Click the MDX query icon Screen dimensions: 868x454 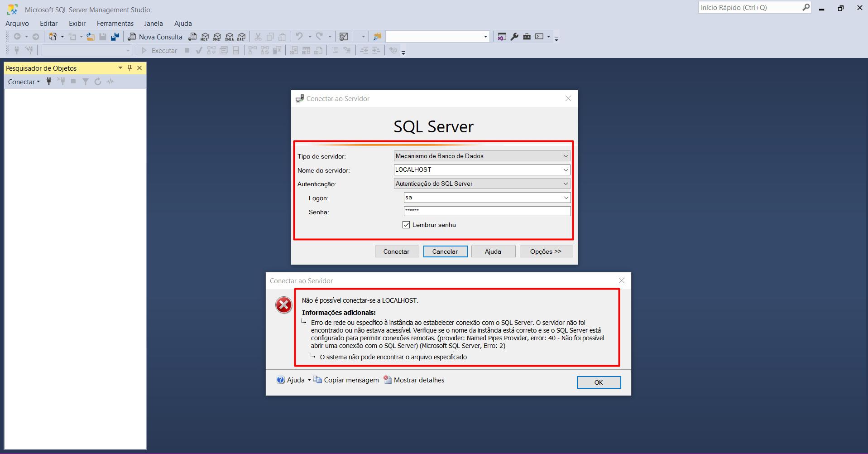205,37
